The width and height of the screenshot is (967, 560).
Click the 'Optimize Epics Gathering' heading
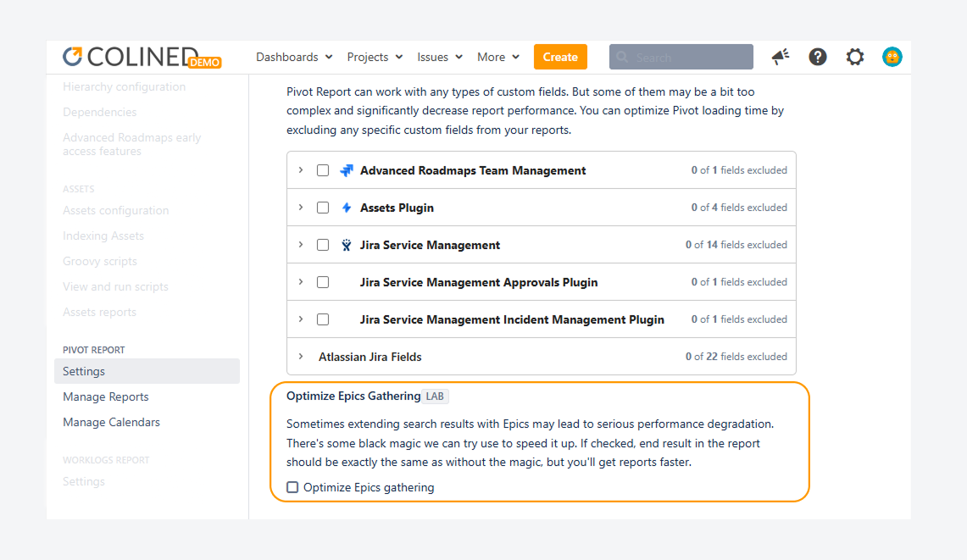(353, 396)
